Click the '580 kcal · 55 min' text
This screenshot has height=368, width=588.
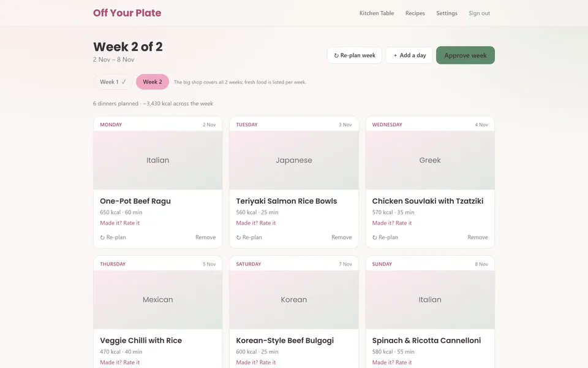tap(393, 352)
